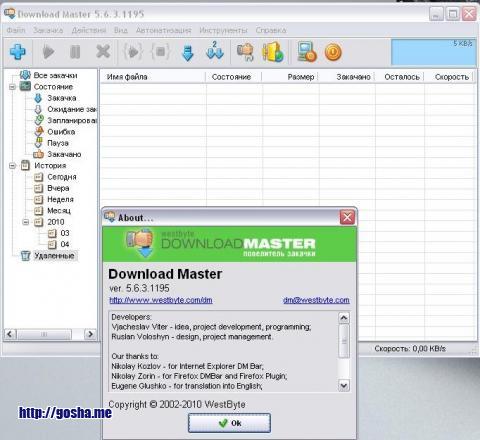
Task: Select the 'Состояние' tree node
Action: 53,87
